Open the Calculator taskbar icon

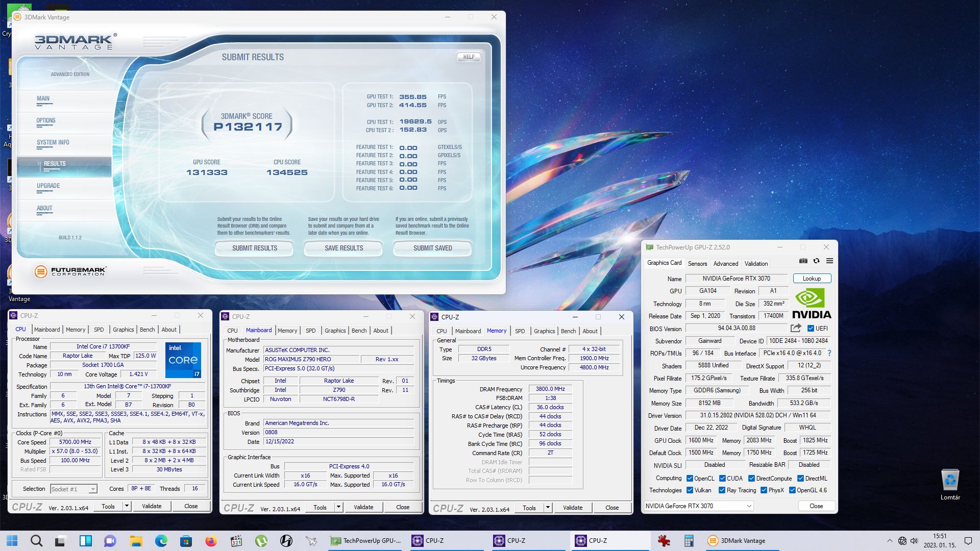point(689,541)
